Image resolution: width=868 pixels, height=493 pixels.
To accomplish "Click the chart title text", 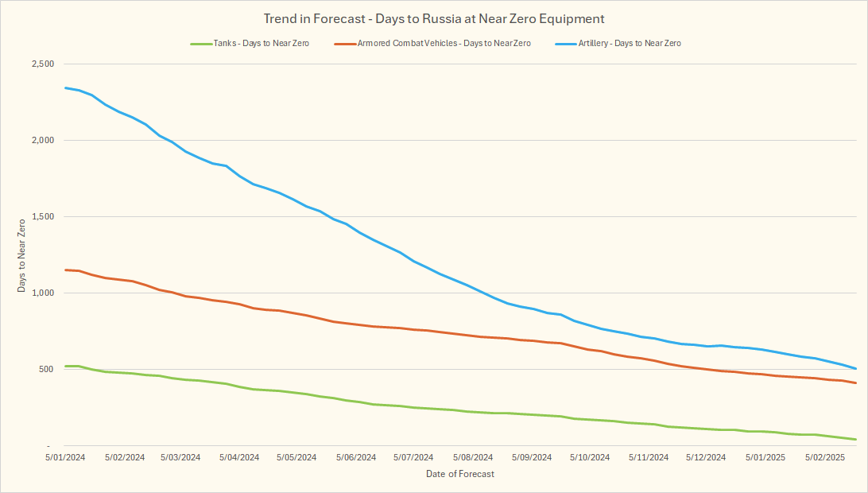I will [x=433, y=18].
